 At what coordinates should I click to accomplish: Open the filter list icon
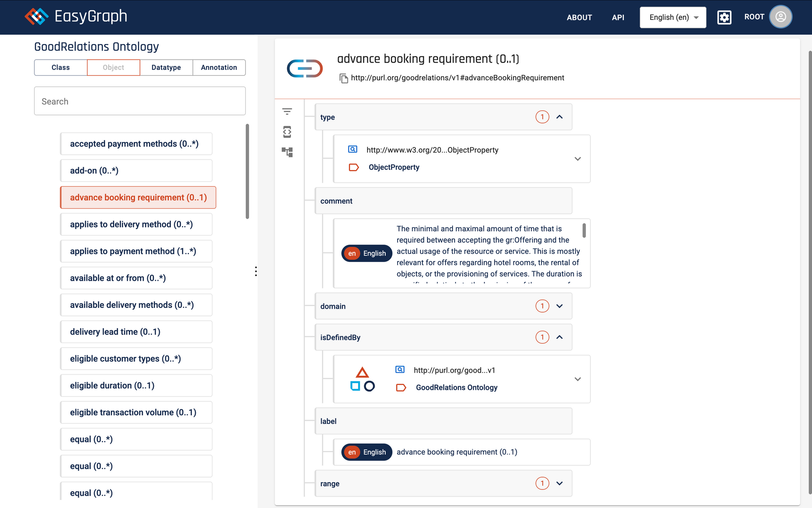(287, 112)
